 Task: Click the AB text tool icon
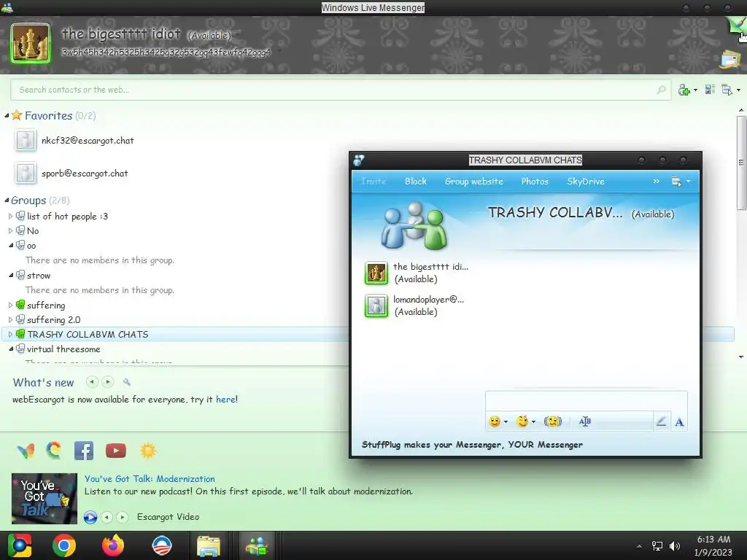585,421
